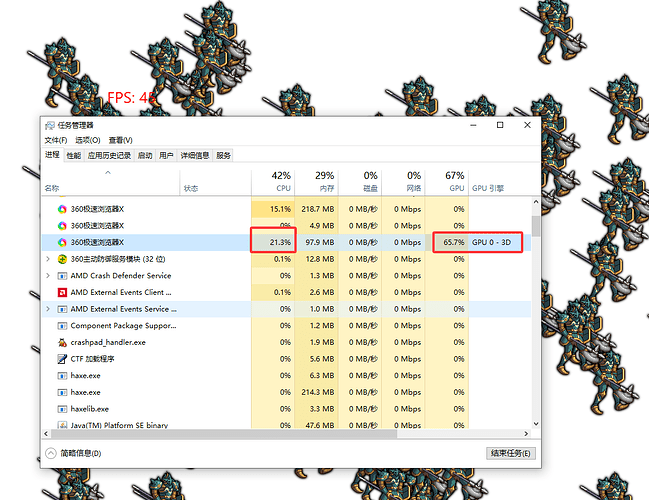649x500 pixels.
Task: Click the crashpad_handler.exe icon
Action: click(x=62, y=342)
